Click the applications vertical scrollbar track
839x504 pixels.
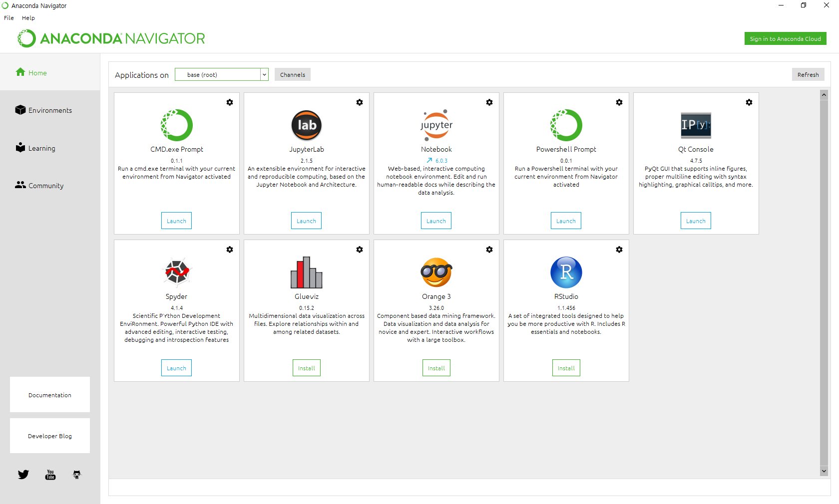tap(824, 283)
